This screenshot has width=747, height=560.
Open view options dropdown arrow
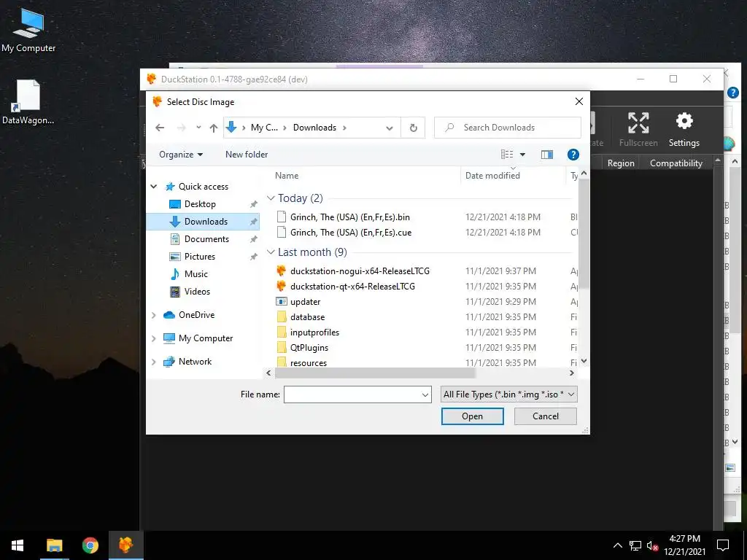522,155
